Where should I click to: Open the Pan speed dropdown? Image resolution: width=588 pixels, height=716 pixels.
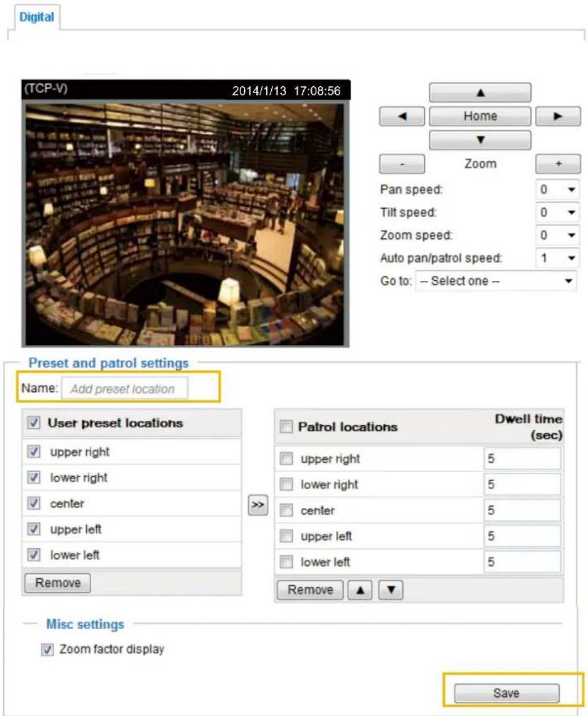(557, 190)
